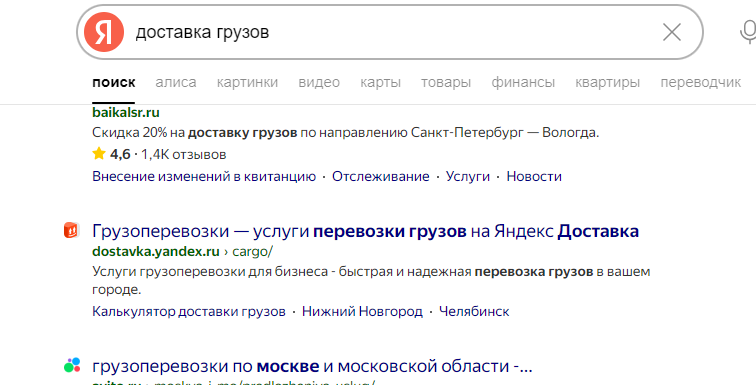Click the Avito favicon icon

72,365
